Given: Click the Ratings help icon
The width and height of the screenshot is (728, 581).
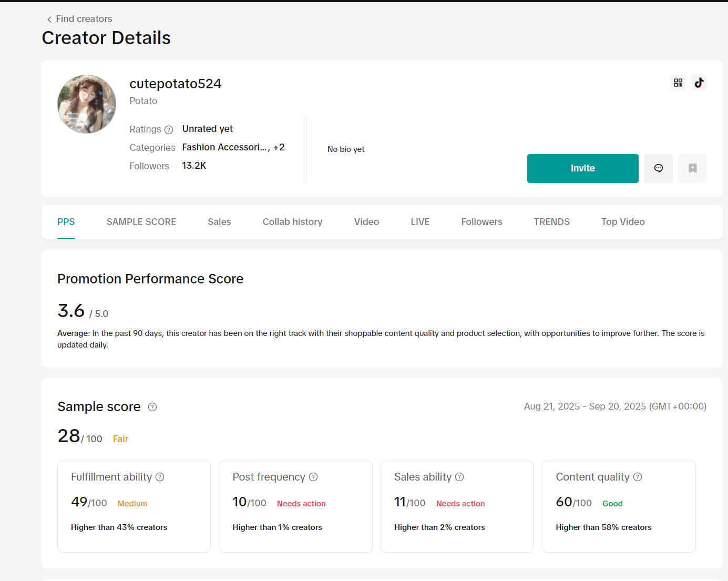Looking at the screenshot, I should click(x=169, y=130).
